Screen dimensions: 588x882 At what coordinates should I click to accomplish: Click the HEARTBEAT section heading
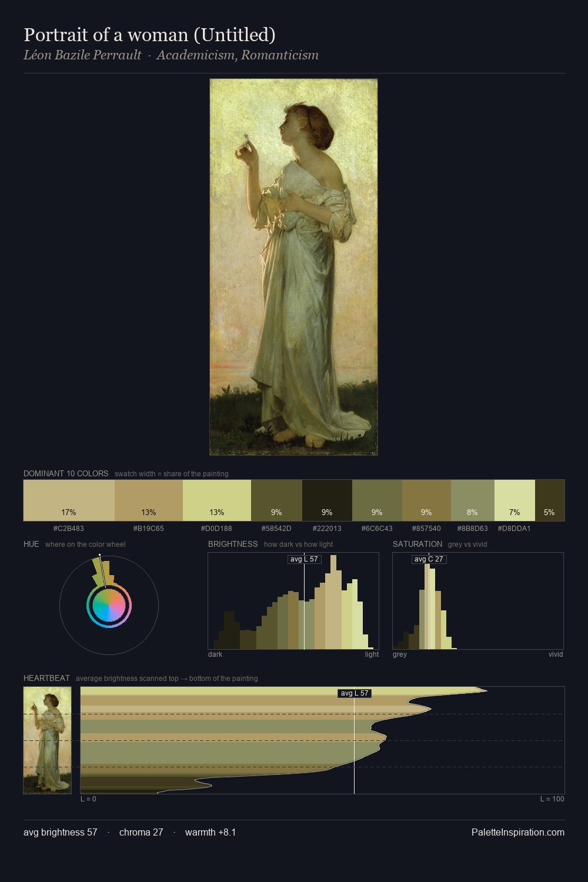46,678
